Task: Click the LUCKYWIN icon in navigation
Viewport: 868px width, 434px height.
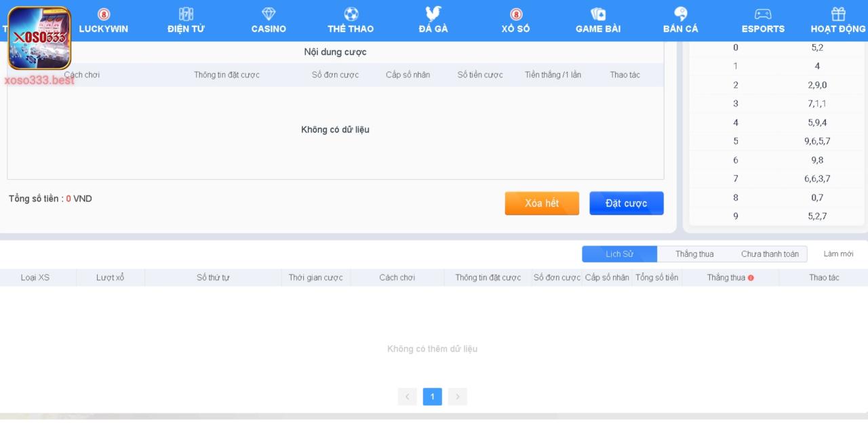Action: (x=103, y=14)
